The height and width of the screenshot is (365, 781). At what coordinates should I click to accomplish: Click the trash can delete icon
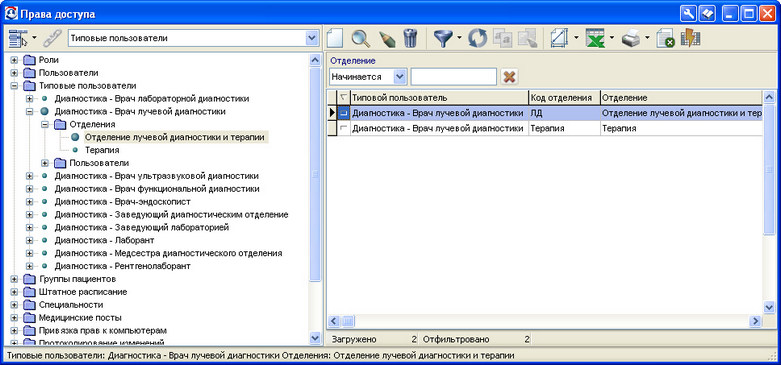[x=410, y=38]
